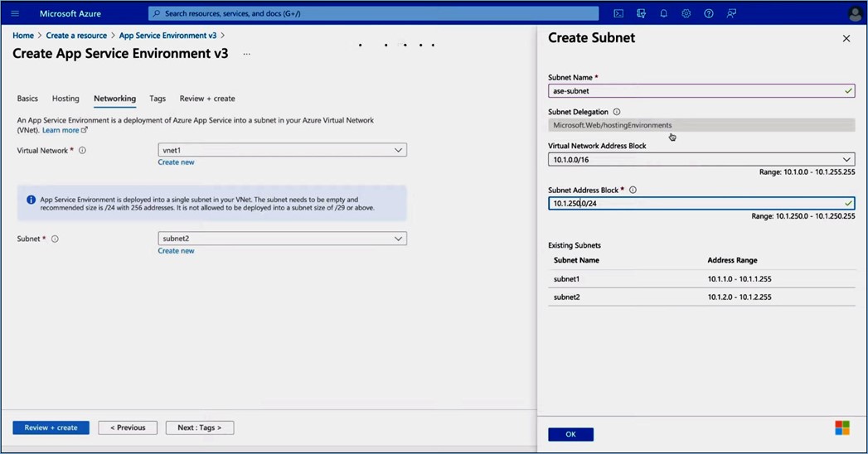Click the Microsoft logo in panel corner
The height and width of the screenshot is (454, 868).
[842, 427]
